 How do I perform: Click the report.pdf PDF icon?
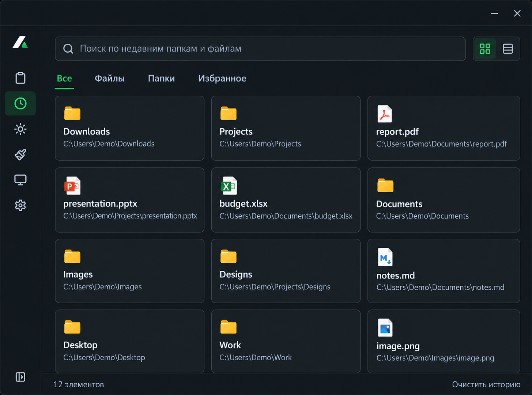click(385, 114)
